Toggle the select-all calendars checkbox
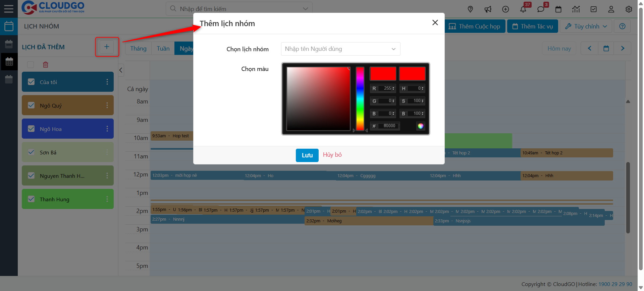644x291 pixels. [x=31, y=65]
